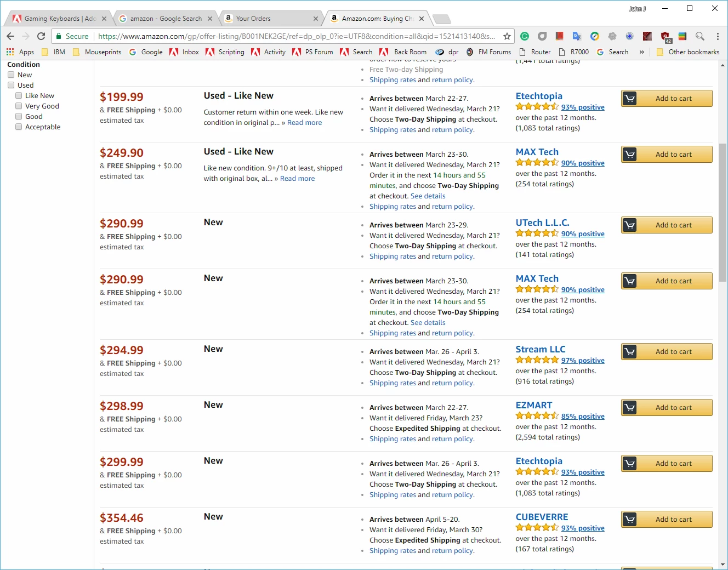Switch to the Gaming Keyboards tab
The width and height of the screenshot is (728, 570).
click(60, 19)
